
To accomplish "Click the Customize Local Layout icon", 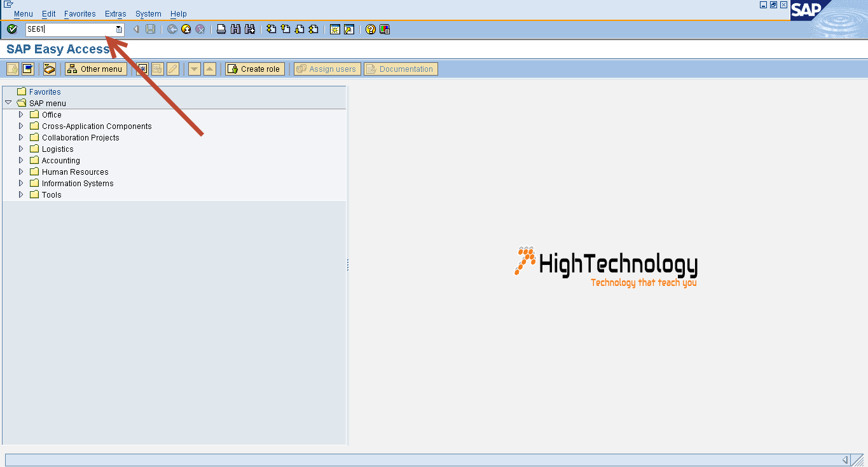I will 383,29.
